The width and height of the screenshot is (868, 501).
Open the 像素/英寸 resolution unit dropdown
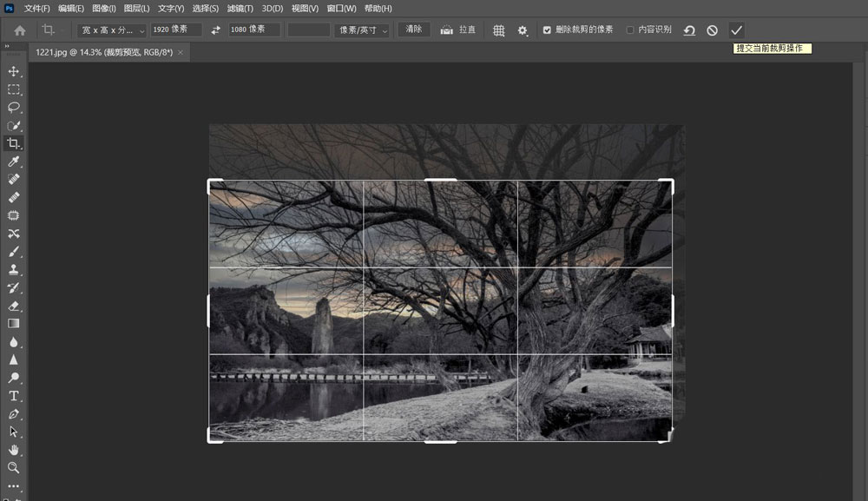[x=363, y=30]
